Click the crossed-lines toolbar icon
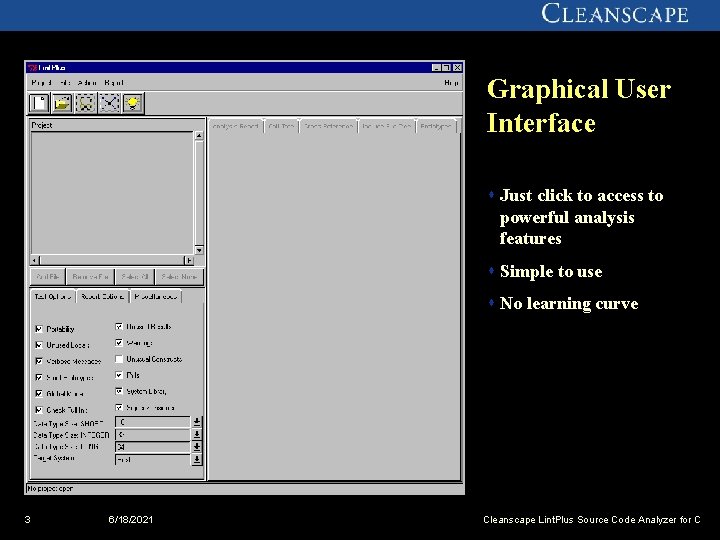720x540 pixels. pyautogui.click(x=109, y=103)
